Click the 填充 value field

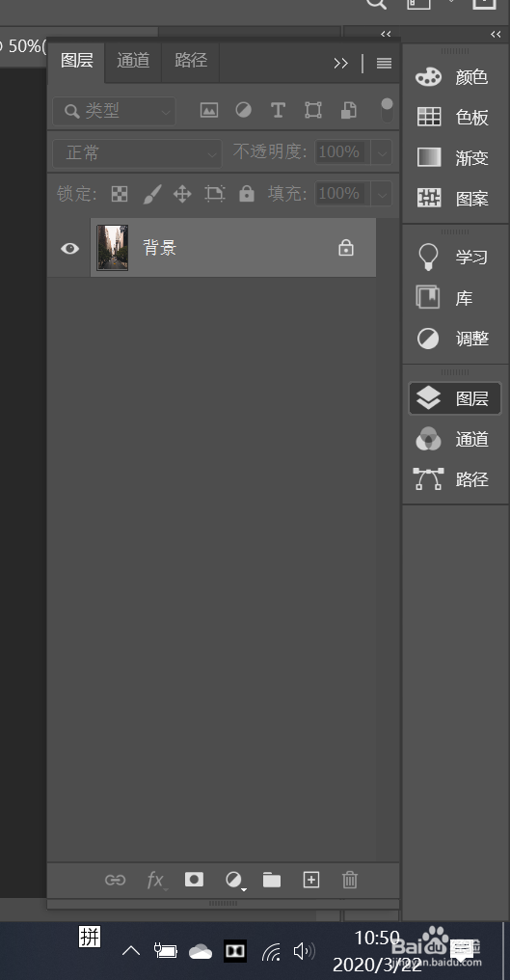342,194
